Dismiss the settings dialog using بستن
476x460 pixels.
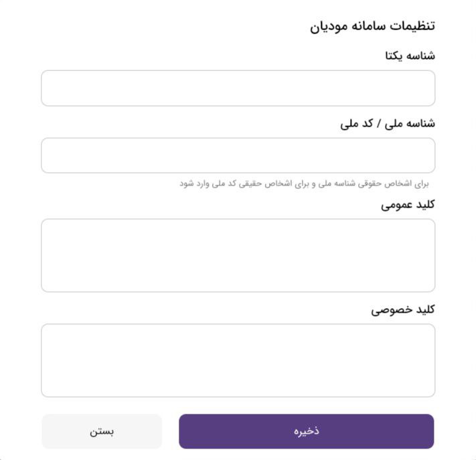pos(102,431)
